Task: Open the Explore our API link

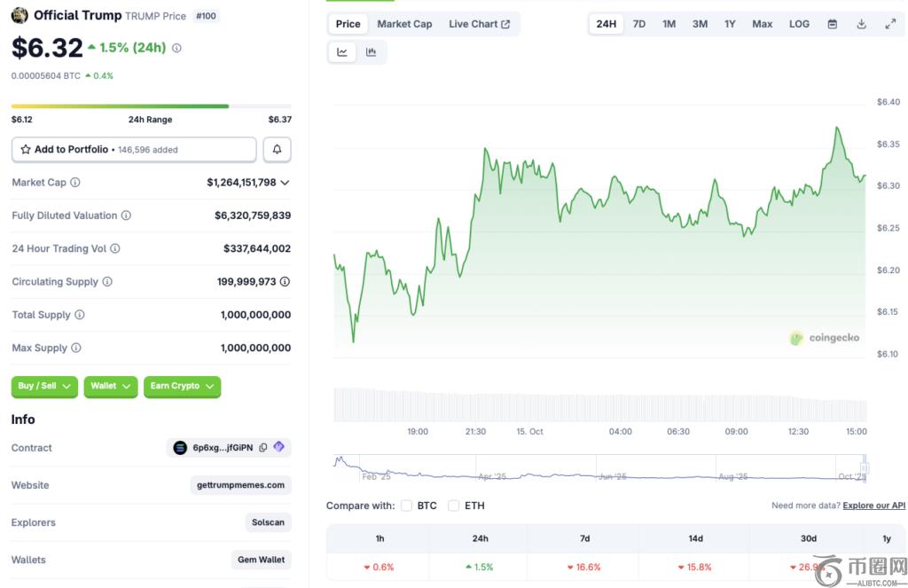Action: [873, 506]
